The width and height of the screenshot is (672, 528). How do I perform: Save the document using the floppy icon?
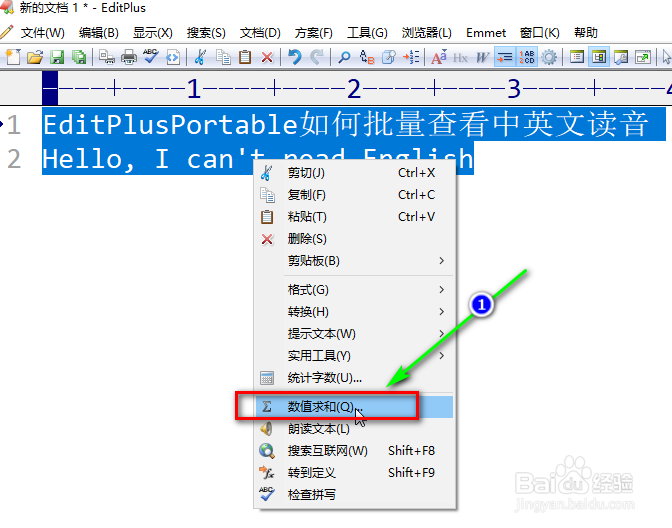(57, 57)
